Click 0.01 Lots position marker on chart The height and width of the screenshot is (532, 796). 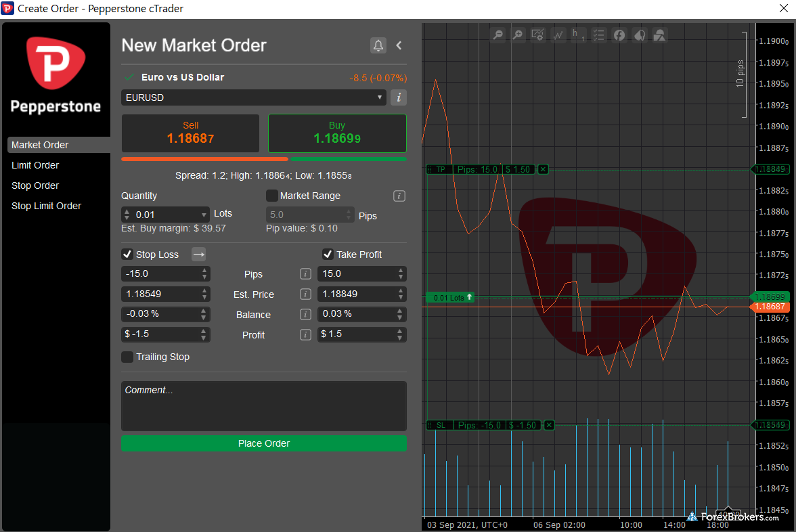[451, 298]
